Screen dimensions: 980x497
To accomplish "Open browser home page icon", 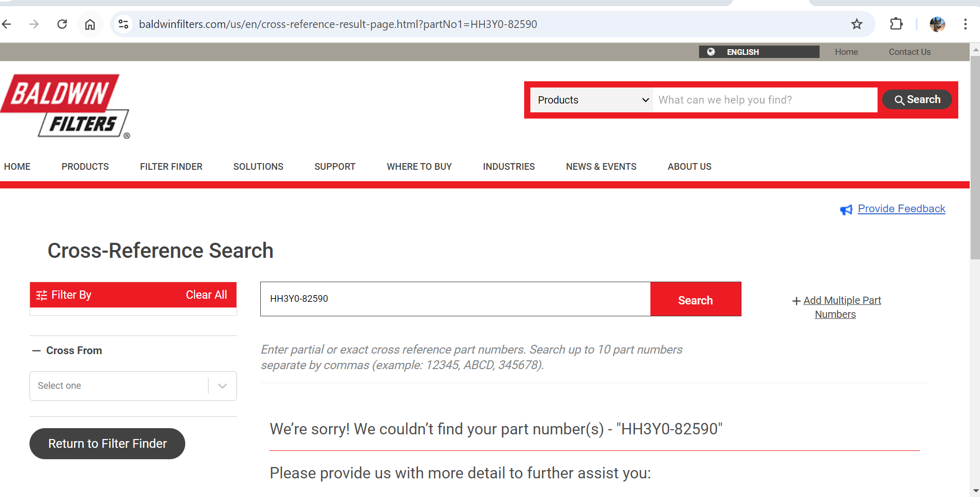I will (x=90, y=24).
